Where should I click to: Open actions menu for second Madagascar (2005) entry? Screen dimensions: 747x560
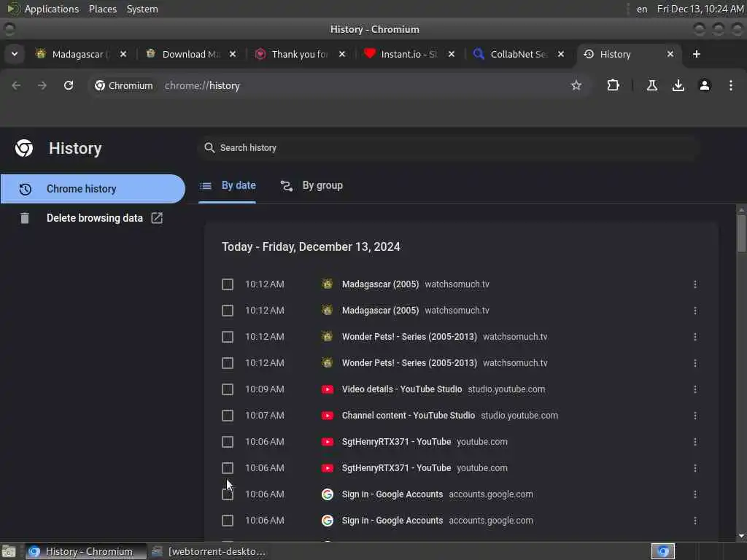pyautogui.click(x=695, y=311)
